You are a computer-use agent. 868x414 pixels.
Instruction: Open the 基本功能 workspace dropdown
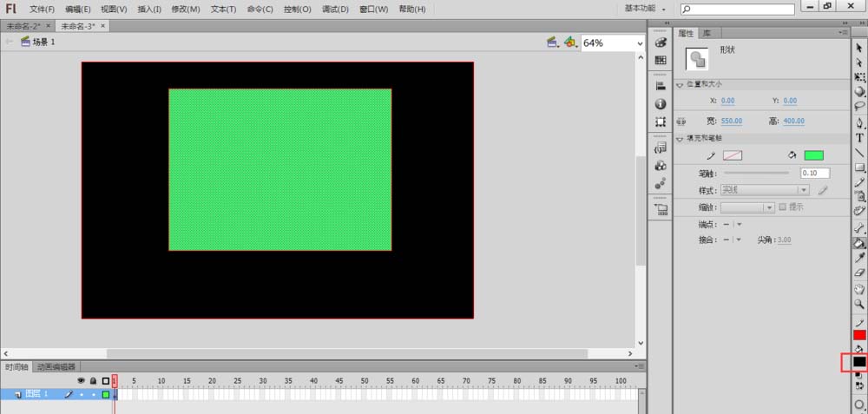645,9
